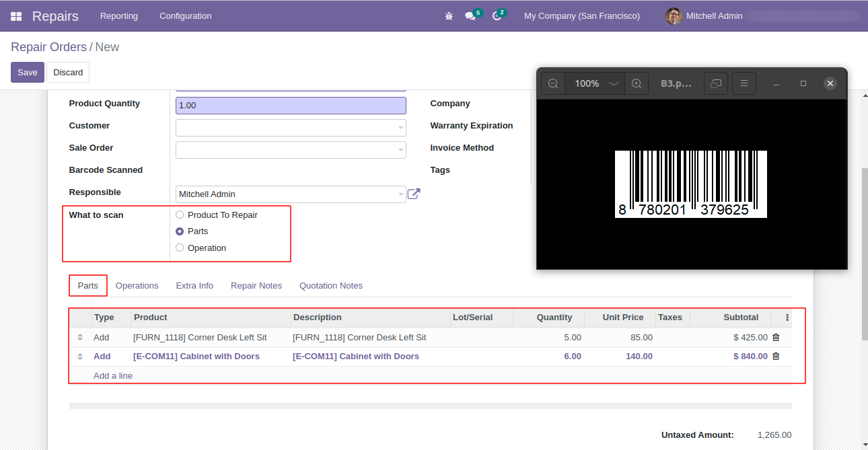Click the Product Quantity input field
Screen dimensions: 868x450
point(291,106)
